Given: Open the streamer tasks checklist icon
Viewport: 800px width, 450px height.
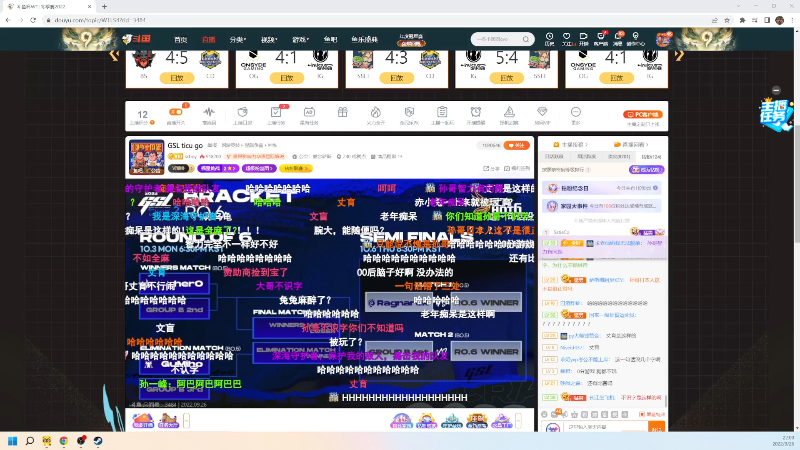Looking at the screenshot, I should click(276, 112).
